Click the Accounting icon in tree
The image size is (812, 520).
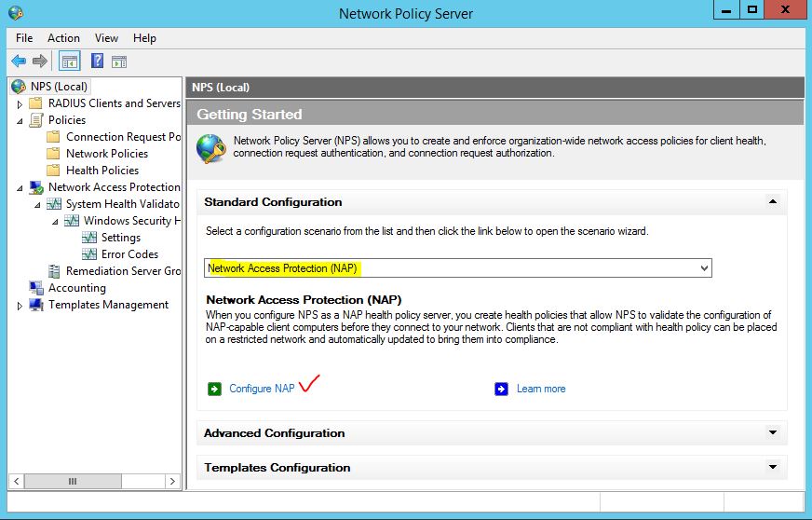coord(36,288)
